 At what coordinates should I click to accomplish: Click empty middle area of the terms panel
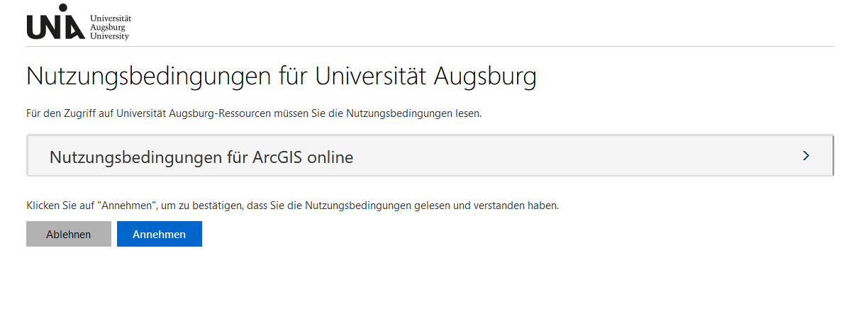(567, 157)
